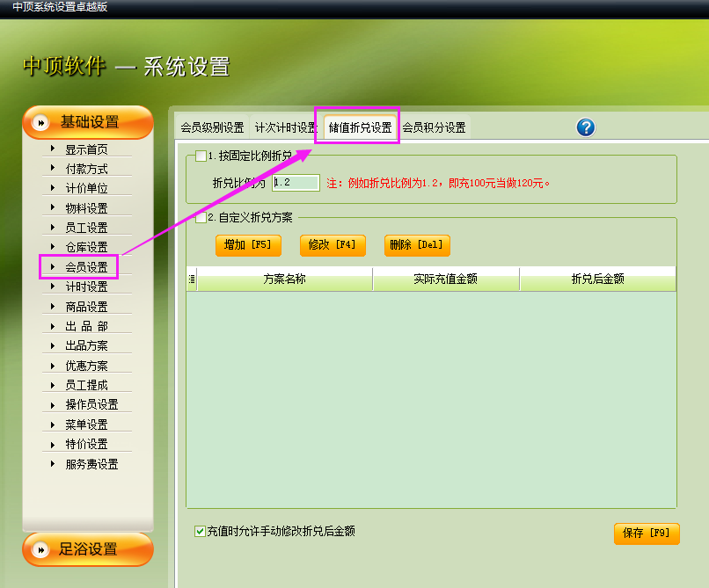709x588 pixels.
Task: Open 员工提成 in sidebar
Action: (86, 385)
